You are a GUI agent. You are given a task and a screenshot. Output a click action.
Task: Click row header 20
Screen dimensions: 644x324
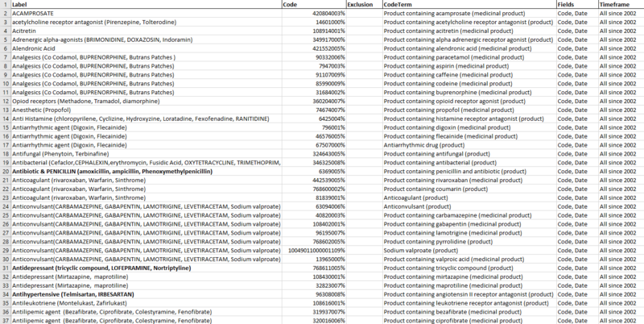[6, 172]
